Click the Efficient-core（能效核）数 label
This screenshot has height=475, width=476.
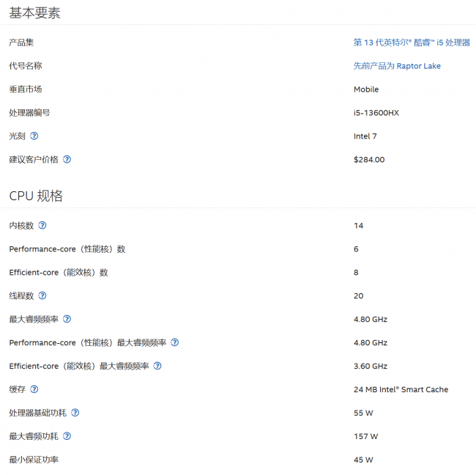point(59,272)
